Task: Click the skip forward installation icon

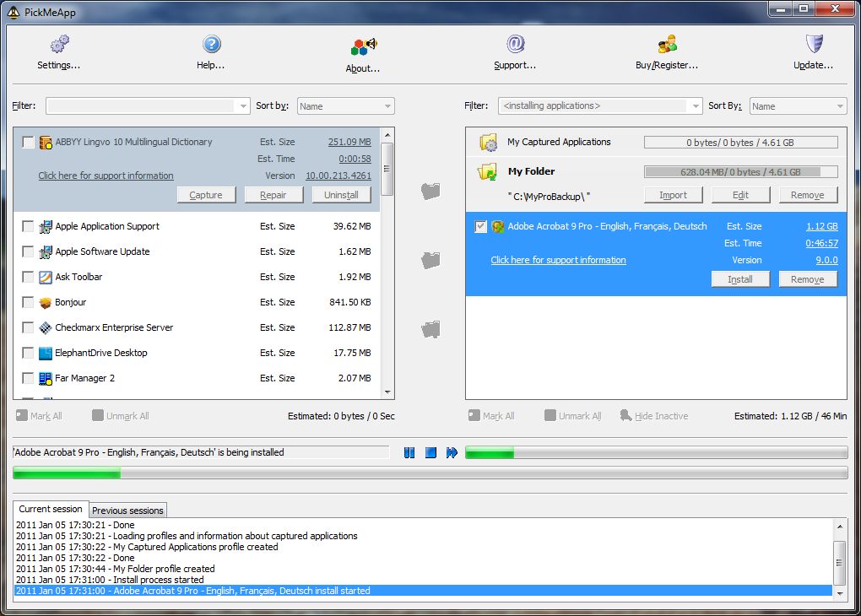Action: click(x=452, y=452)
